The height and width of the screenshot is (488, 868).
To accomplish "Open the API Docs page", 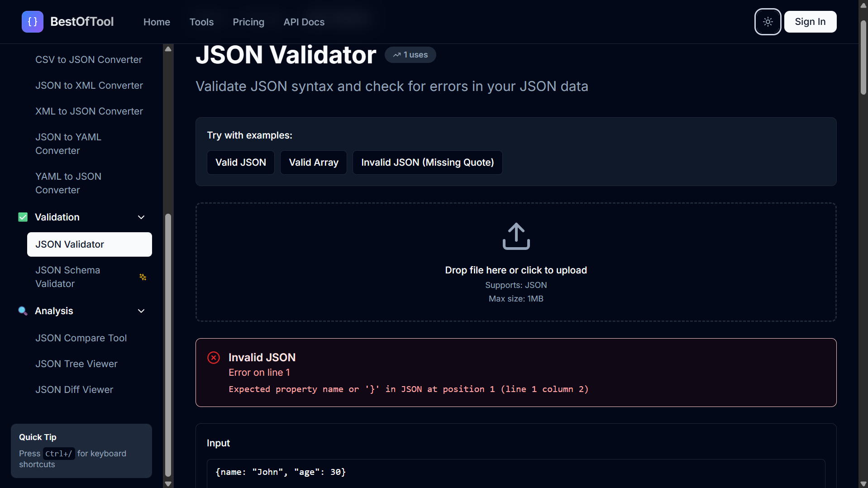I will click(304, 22).
